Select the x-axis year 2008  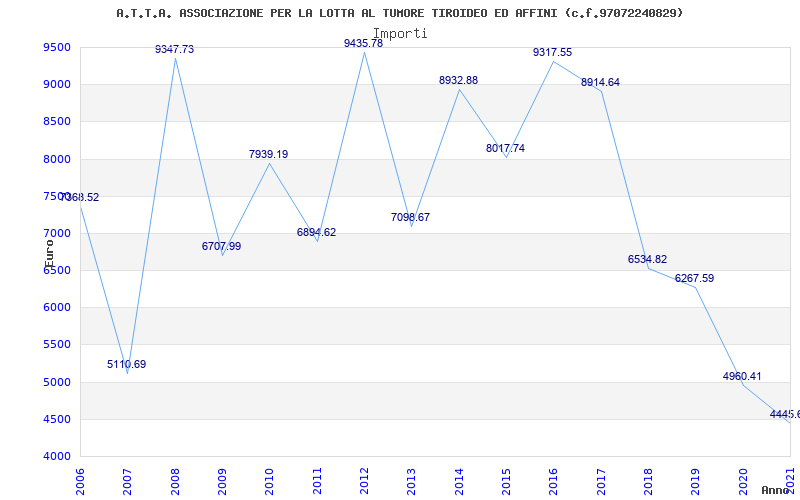point(174,481)
